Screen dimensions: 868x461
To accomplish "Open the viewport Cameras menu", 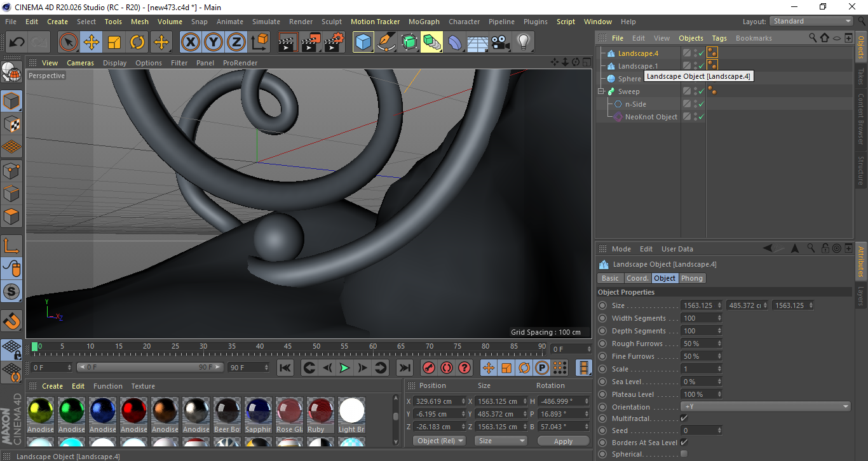I will tap(80, 63).
